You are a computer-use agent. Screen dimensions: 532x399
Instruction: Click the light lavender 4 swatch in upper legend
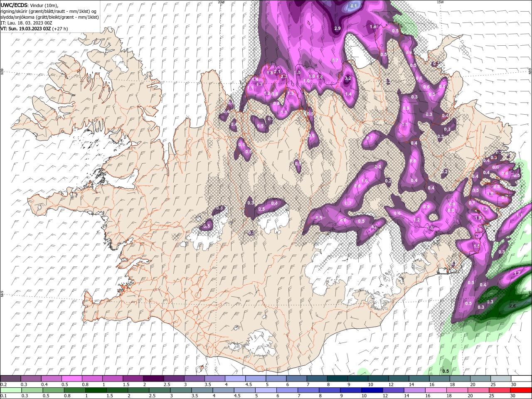(235, 379)
